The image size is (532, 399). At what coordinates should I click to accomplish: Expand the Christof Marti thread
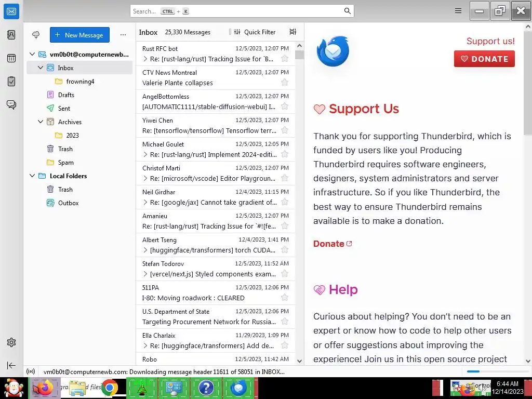click(145, 179)
